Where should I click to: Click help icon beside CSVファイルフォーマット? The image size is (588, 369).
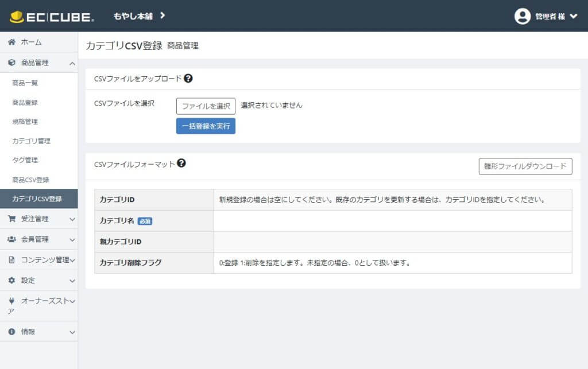(x=181, y=164)
